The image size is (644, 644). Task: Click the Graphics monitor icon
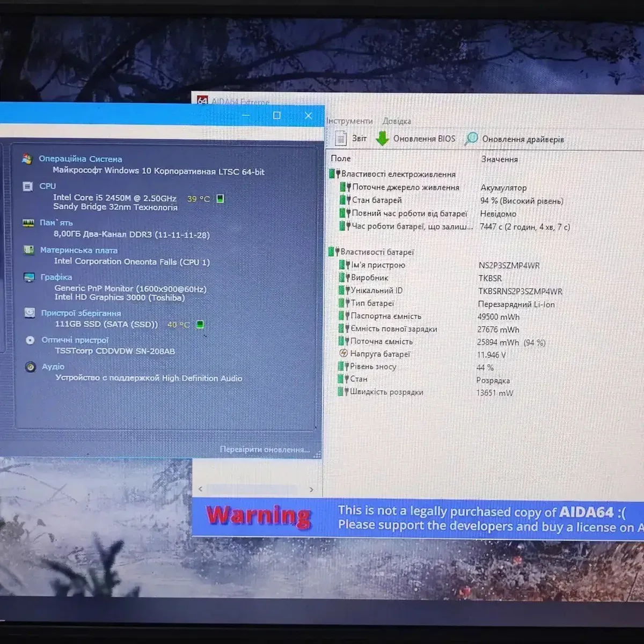click(x=30, y=277)
